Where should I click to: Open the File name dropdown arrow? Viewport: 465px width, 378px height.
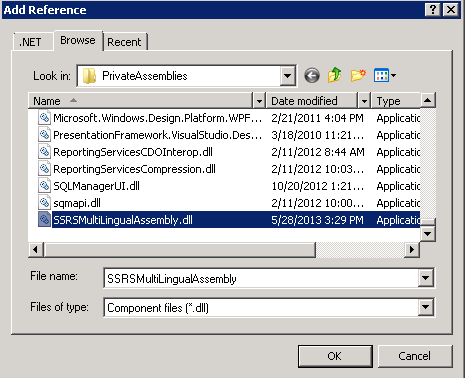point(426,278)
